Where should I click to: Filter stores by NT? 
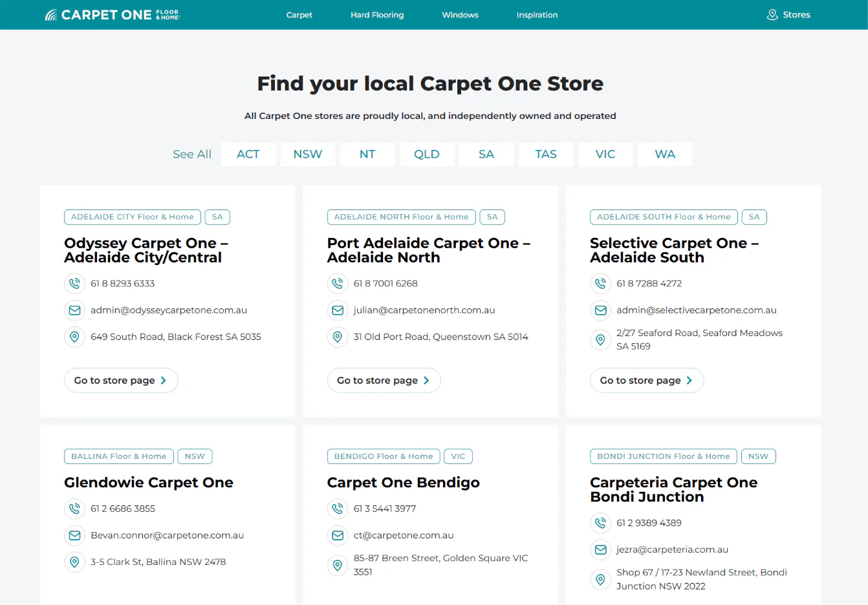point(367,154)
